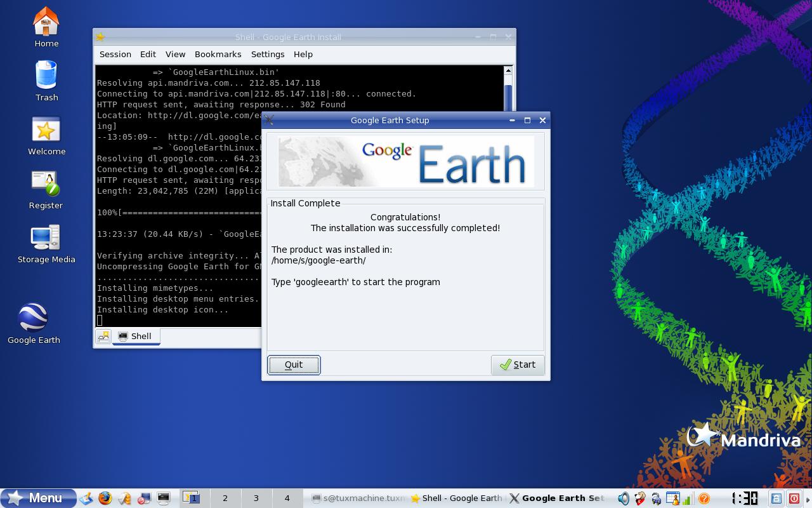Expand the panel hide arrow at far right
Image resolution: width=812 pixels, height=508 pixels.
pyautogui.click(x=808, y=498)
